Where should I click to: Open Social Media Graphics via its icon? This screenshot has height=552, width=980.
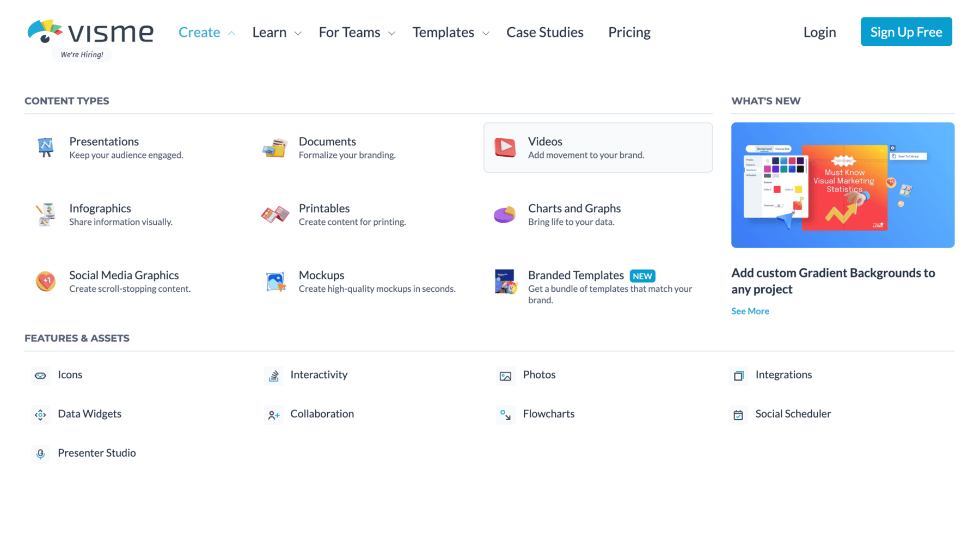coord(46,281)
